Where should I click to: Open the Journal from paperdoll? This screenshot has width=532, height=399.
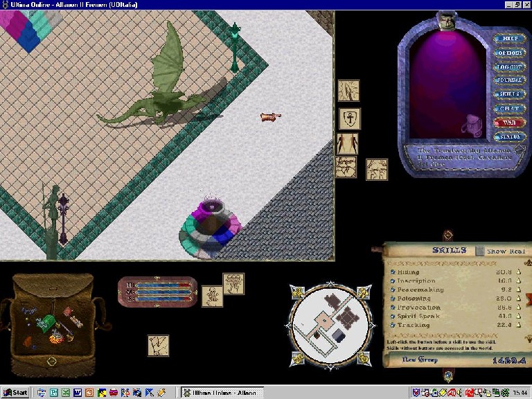pos(510,80)
